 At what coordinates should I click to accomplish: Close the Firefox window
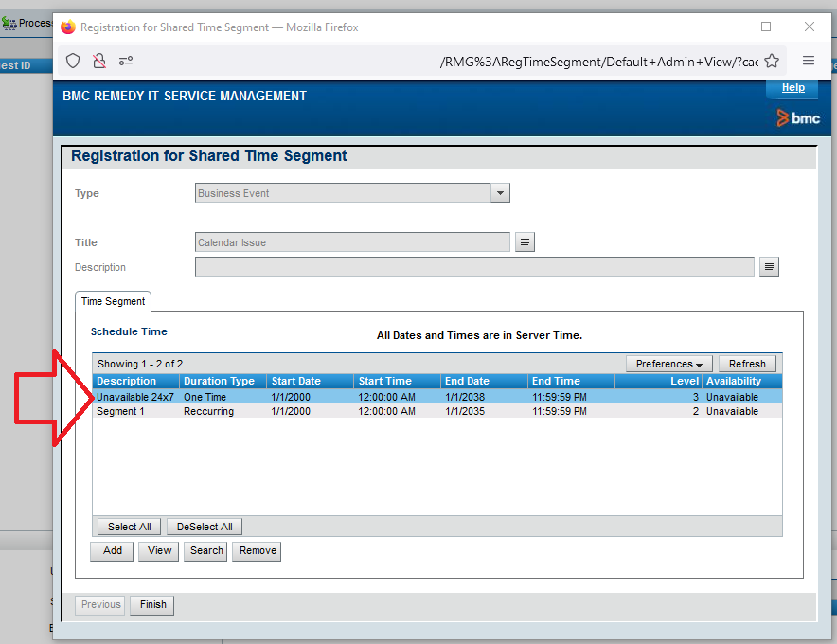pos(810,27)
